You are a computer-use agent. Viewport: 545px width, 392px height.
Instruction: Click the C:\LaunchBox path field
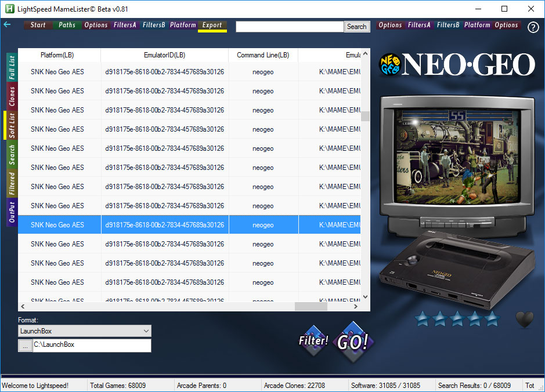click(92, 346)
